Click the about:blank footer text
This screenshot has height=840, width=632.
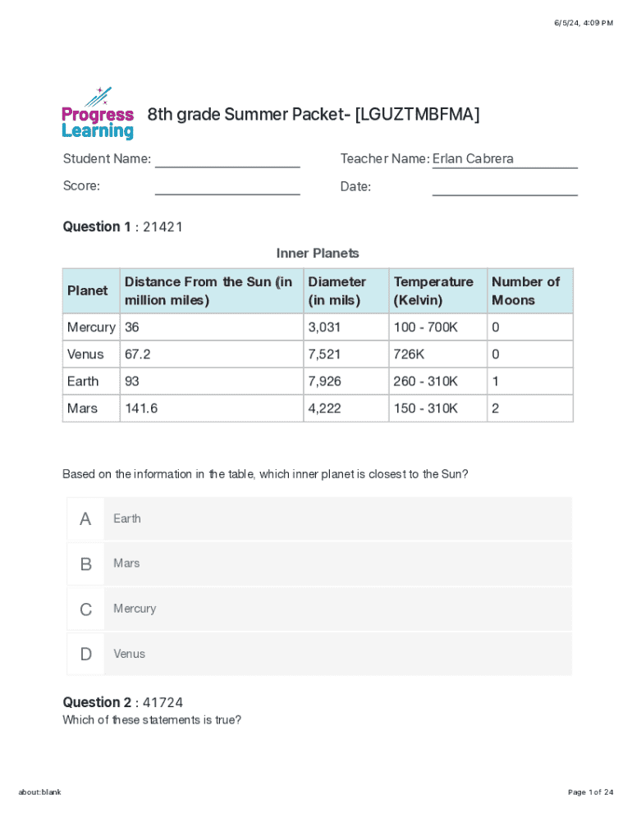pos(40,792)
